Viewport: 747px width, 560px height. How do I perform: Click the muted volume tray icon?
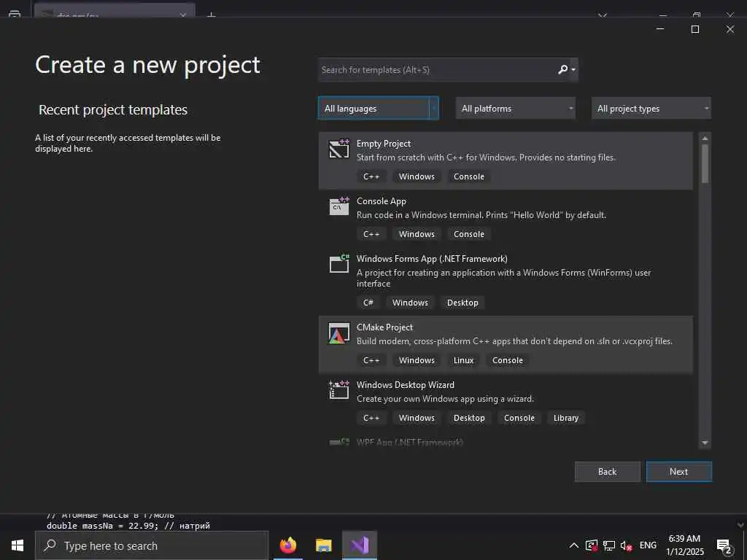click(626, 545)
